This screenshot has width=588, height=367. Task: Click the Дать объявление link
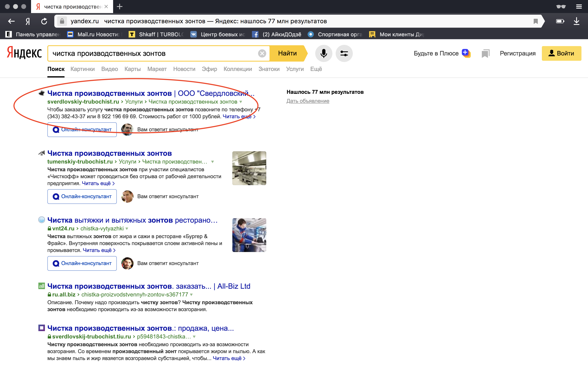tap(308, 101)
